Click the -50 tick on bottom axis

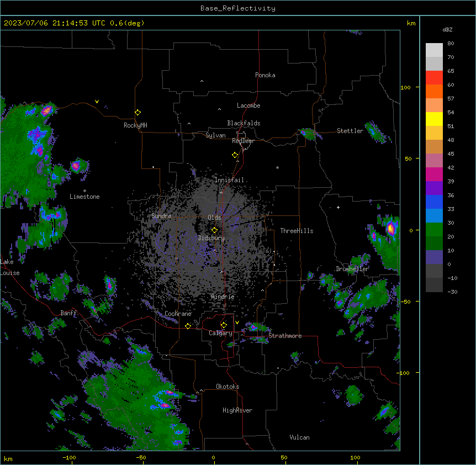pyautogui.click(x=141, y=457)
